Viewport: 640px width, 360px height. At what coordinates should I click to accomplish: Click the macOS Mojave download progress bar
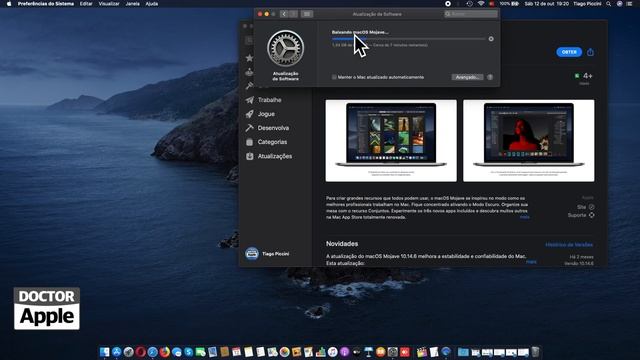[408, 39]
